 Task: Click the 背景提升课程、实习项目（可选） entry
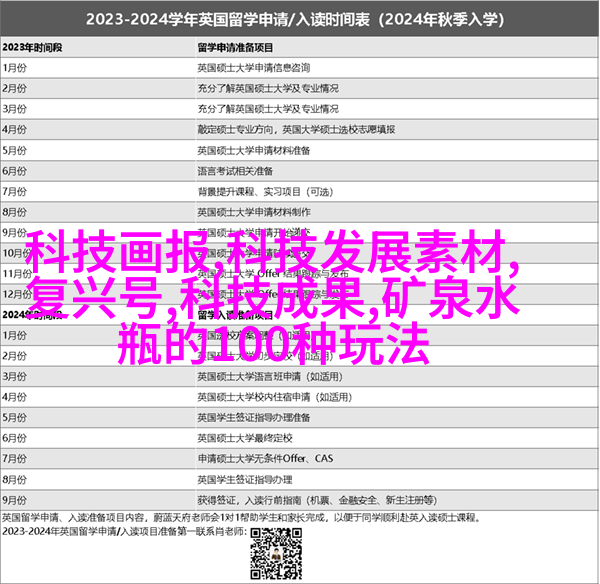[264, 191]
